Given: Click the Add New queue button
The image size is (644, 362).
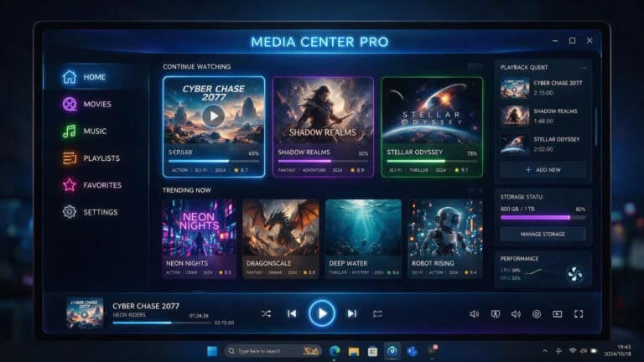Looking at the screenshot, I should coord(543,169).
